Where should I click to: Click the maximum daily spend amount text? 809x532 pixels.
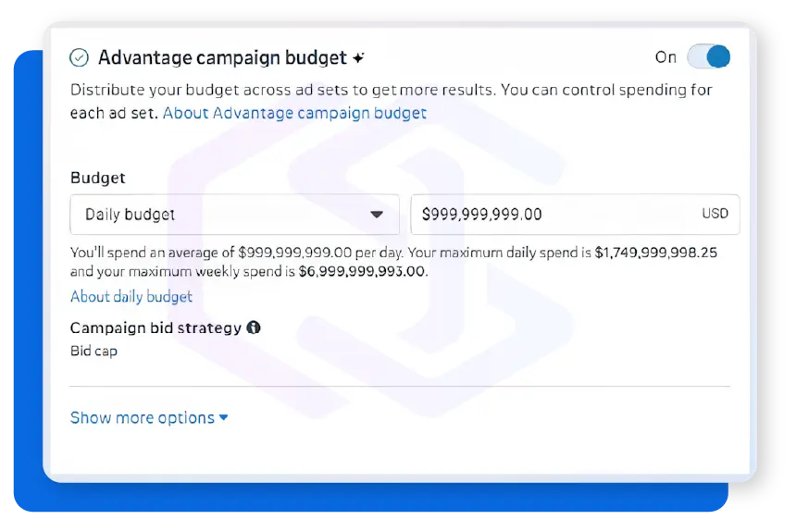click(x=657, y=252)
